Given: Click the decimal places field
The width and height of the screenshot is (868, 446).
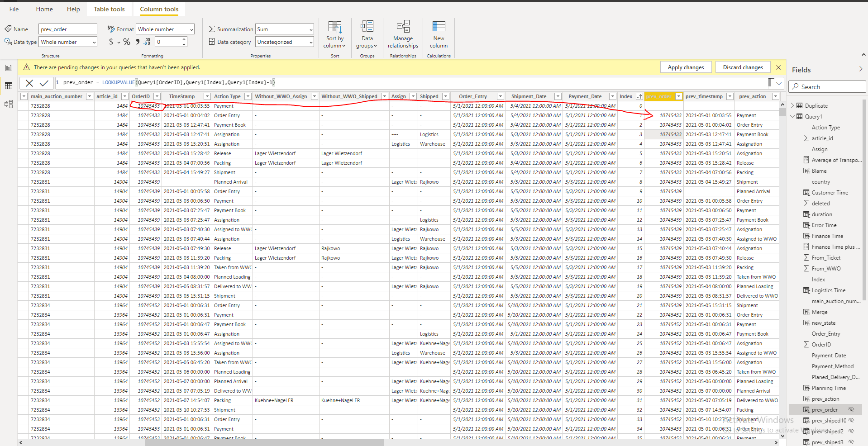Looking at the screenshot, I should 168,42.
